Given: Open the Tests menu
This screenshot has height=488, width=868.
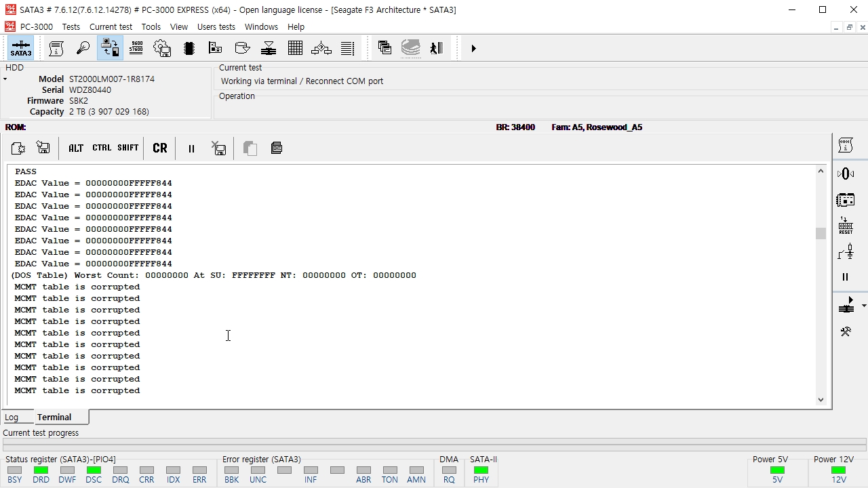Looking at the screenshot, I should [71, 27].
